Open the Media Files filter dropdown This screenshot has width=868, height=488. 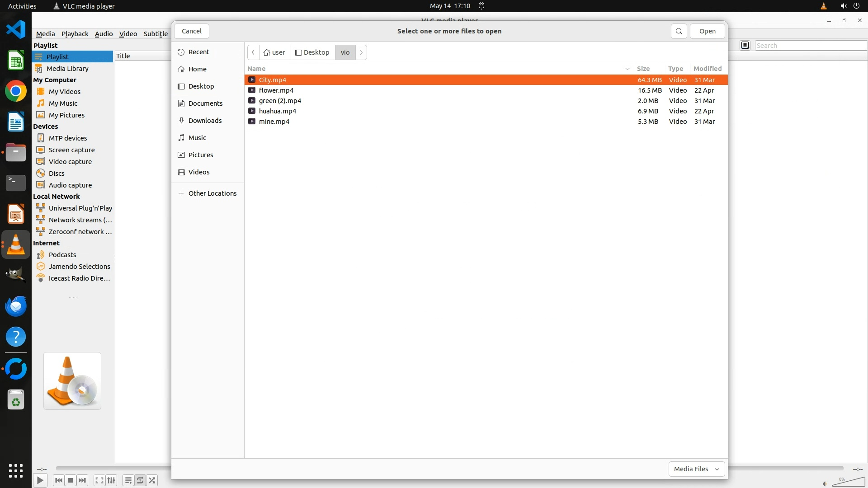point(696,469)
